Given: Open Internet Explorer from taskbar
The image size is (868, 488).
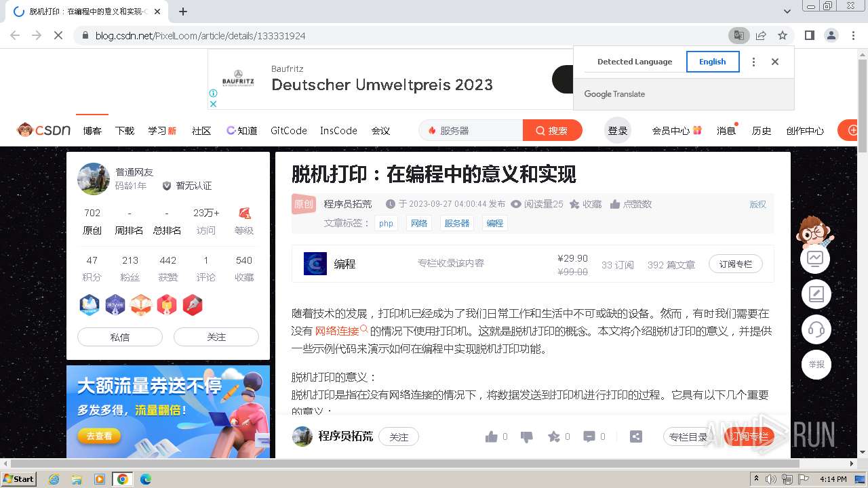Looking at the screenshot, I should (x=54, y=479).
